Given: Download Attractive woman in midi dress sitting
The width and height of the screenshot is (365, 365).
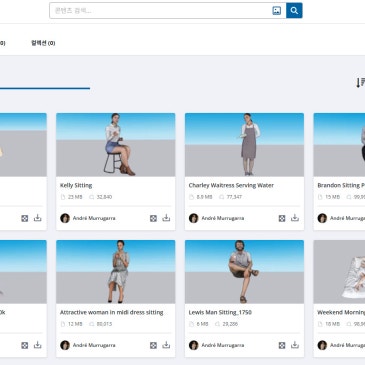Looking at the screenshot, I should coord(166,345).
